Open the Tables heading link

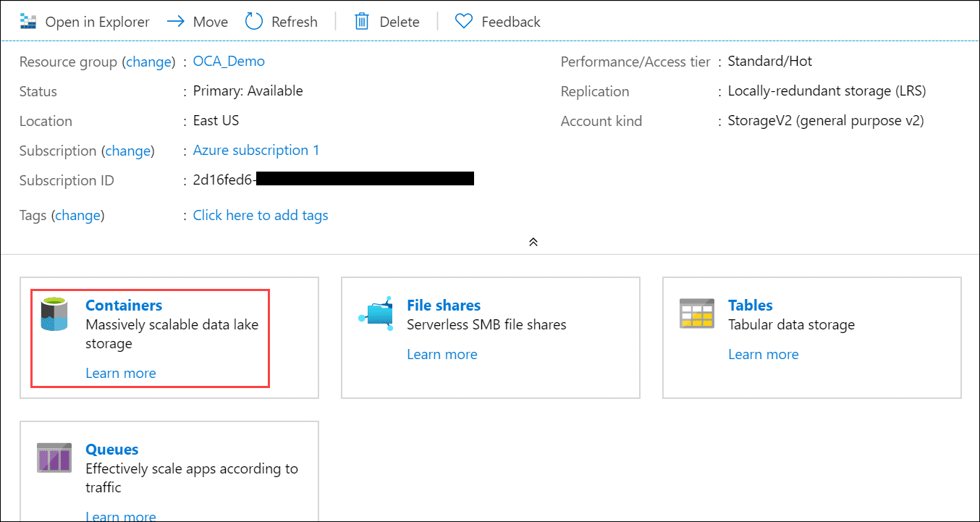[751, 306]
